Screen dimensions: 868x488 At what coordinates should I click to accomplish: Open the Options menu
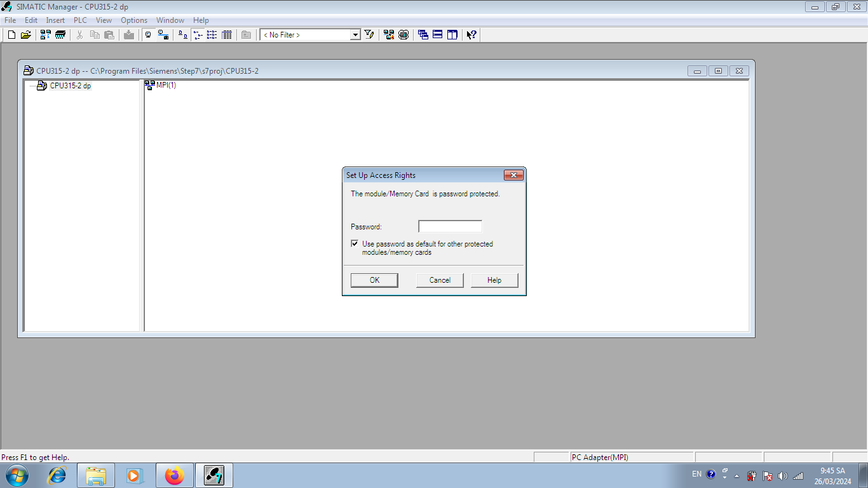pyautogui.click(x=134, y=20)
